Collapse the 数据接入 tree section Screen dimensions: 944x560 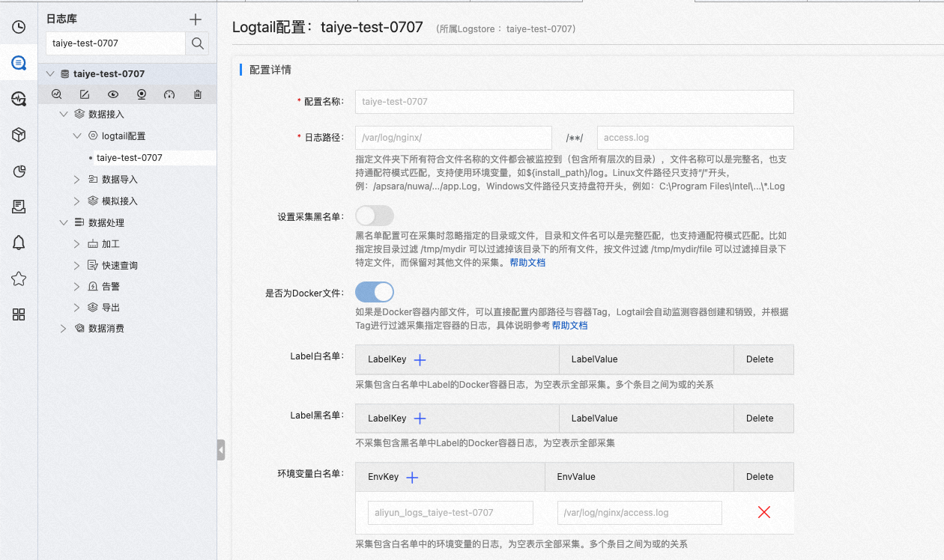pos(63,115)
